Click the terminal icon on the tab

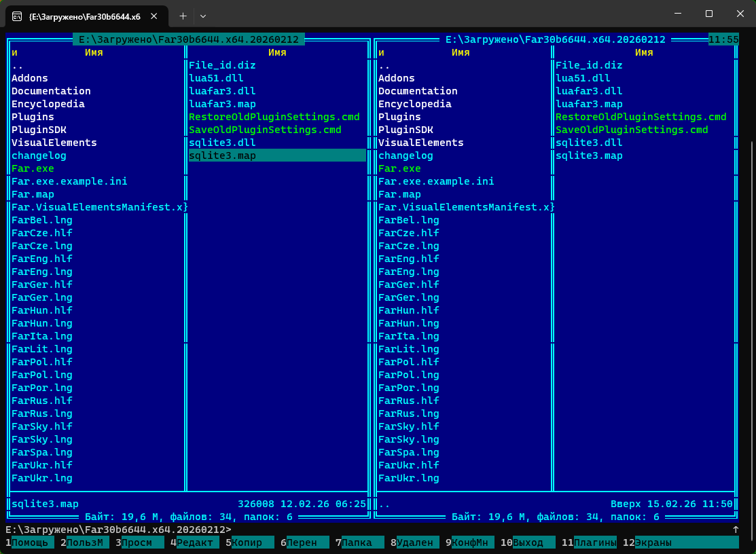tap(17, 15)
